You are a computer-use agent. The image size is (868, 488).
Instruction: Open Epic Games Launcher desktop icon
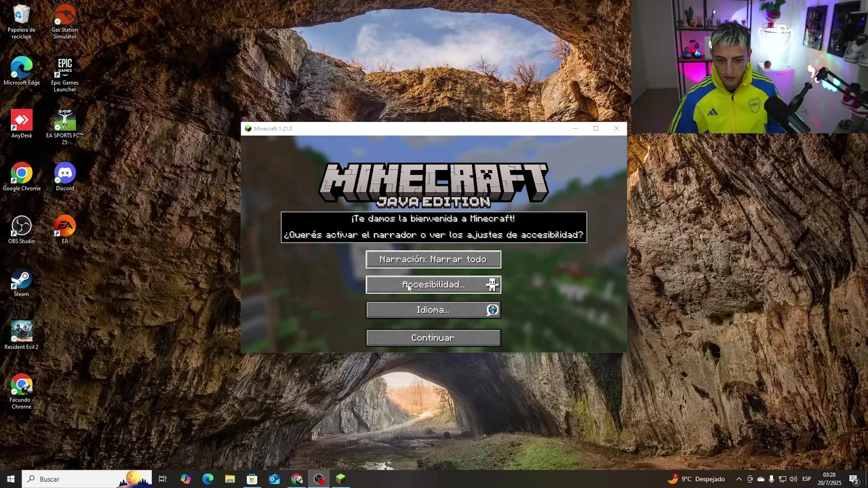coord(64,75)
